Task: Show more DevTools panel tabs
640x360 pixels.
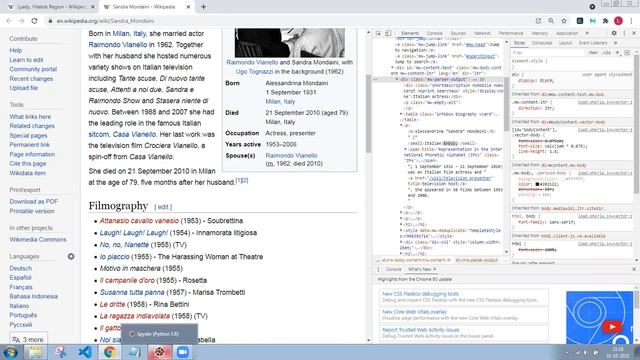Action: (587, 33)
